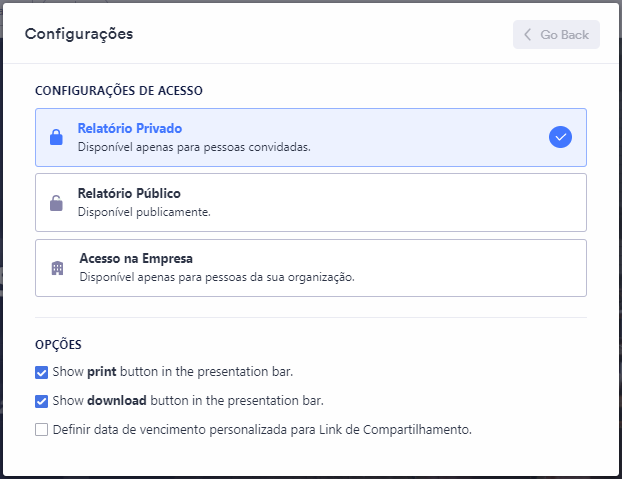622x479 pixels.
Task: Click the Configurações dialog heading
Action: 79,34
